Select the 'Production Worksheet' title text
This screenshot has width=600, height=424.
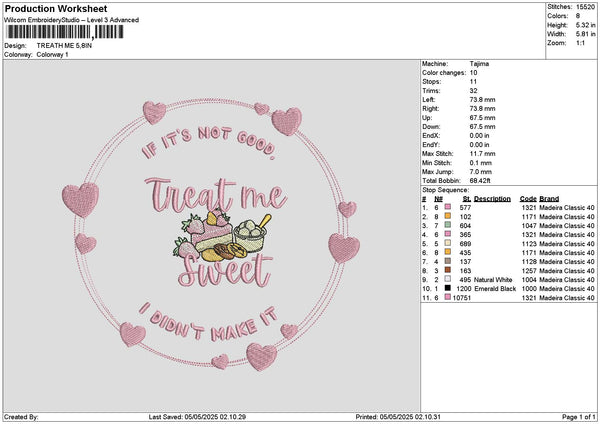tap(56, 8)
